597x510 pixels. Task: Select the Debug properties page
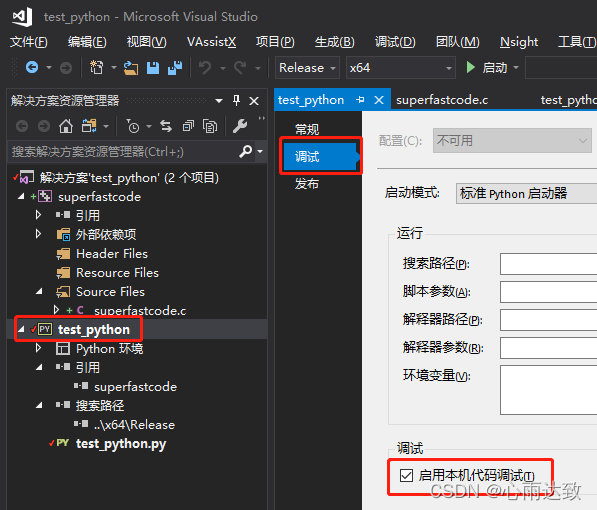click(x=320, y=157)
